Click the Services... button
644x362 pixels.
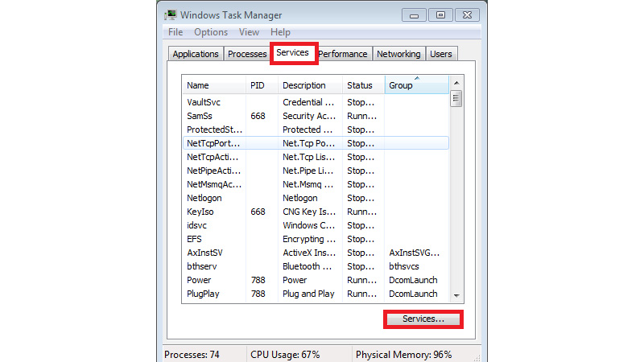point(423,319)
